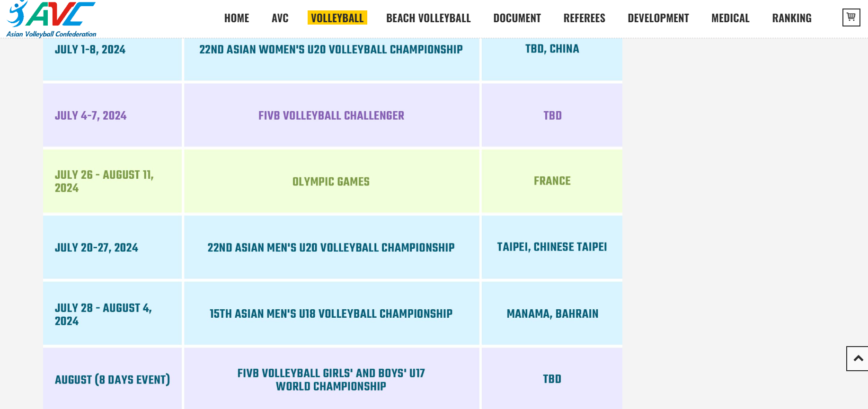Click FIVB Girls' and Boys' U17 World Championship

click(331, 380)
